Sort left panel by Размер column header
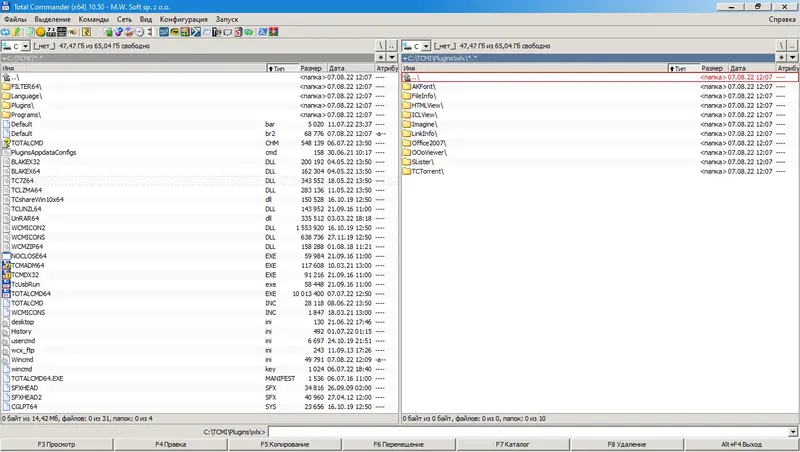This screenshot has height=452, width=800. [311, 68]
